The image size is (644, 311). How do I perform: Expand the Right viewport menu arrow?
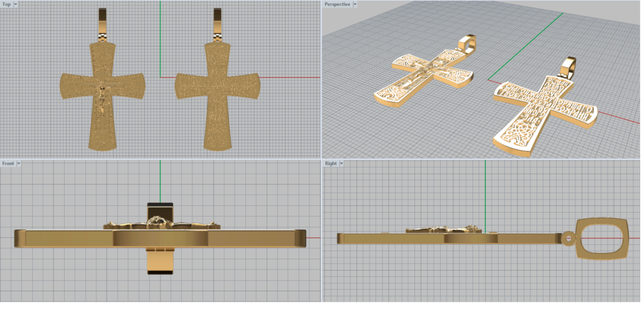click(x=342, y=164)
